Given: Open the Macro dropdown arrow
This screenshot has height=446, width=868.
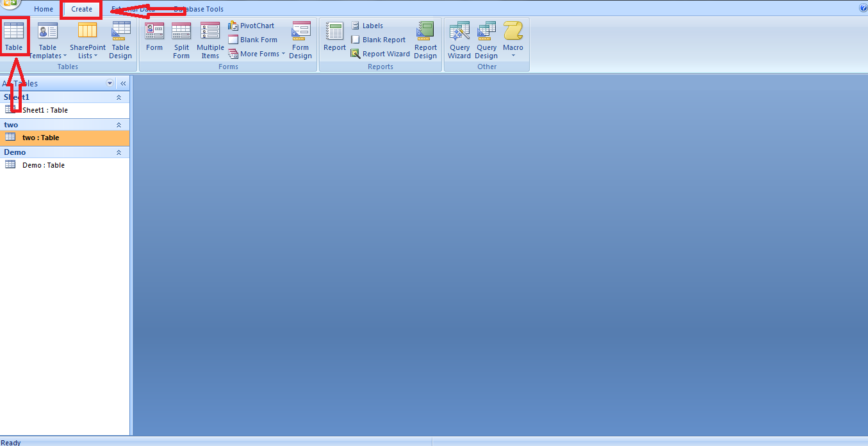Looking at the screenshot, I should pyautogui.click(x=513, y=56).
